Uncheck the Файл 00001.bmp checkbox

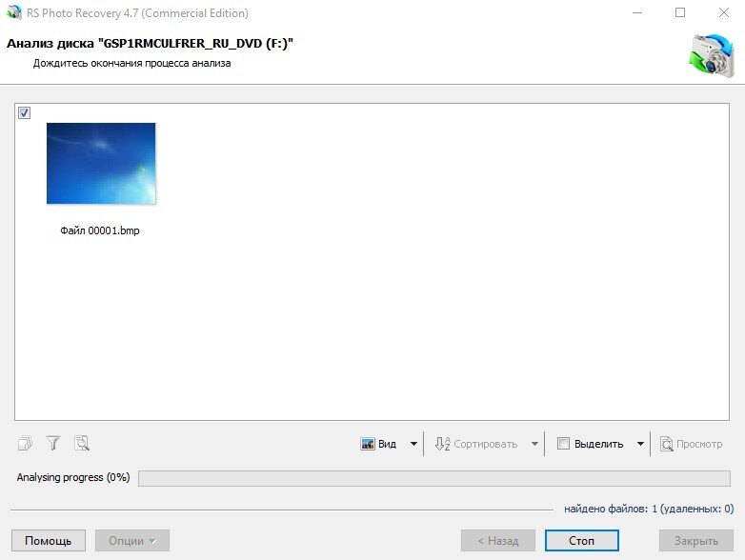[x=24, y=112]
